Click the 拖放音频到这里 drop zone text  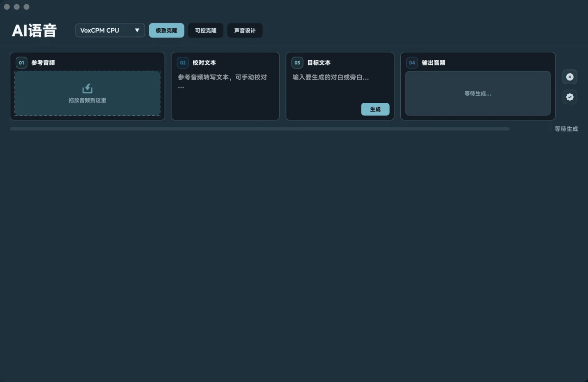pyautogui.click(x=88, y=100)
